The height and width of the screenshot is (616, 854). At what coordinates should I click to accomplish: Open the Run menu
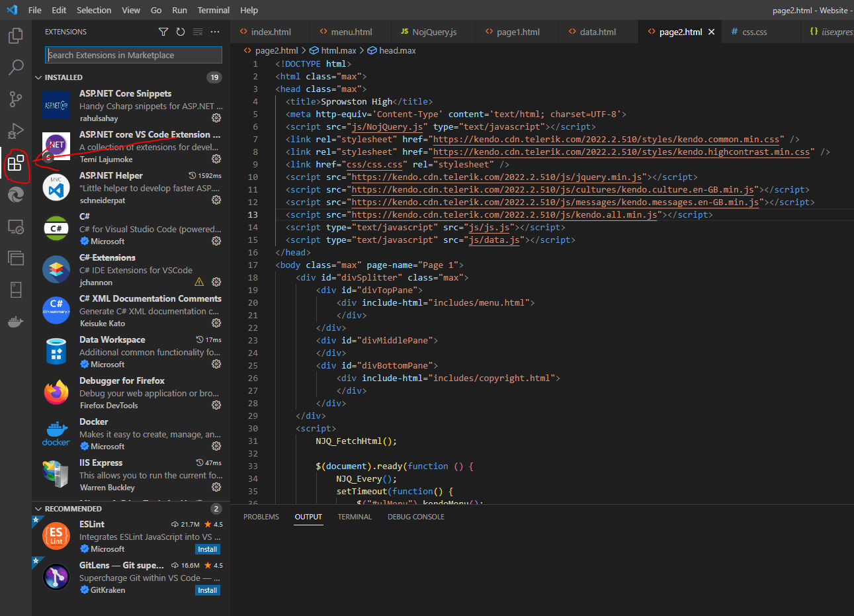coord(179,10)
